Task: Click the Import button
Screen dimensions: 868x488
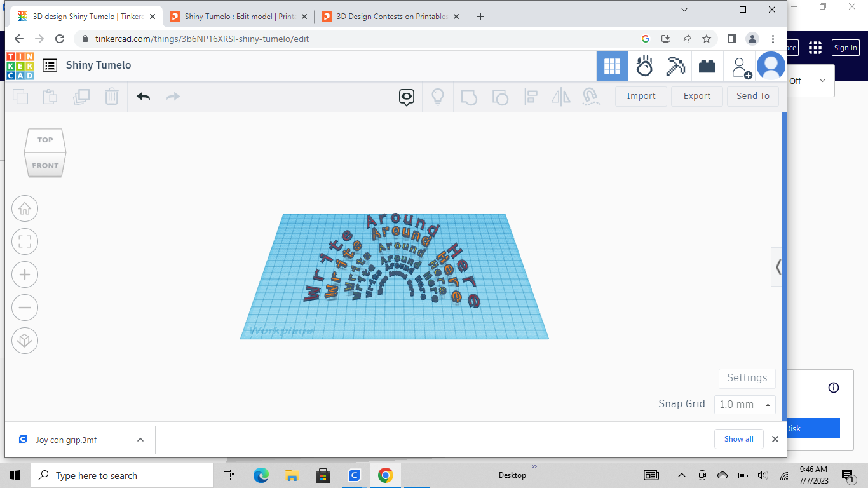Action: [x=641, y=97]
